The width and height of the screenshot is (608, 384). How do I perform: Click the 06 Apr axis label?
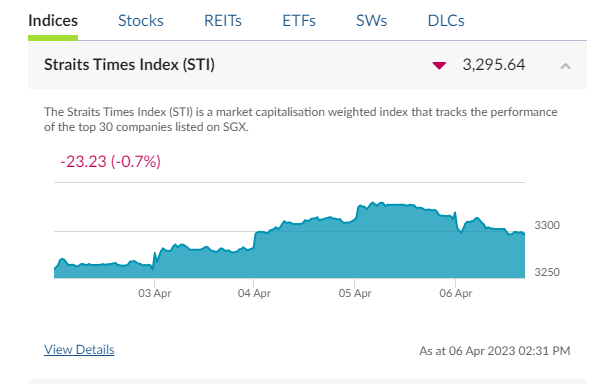[x=456, y=293]
